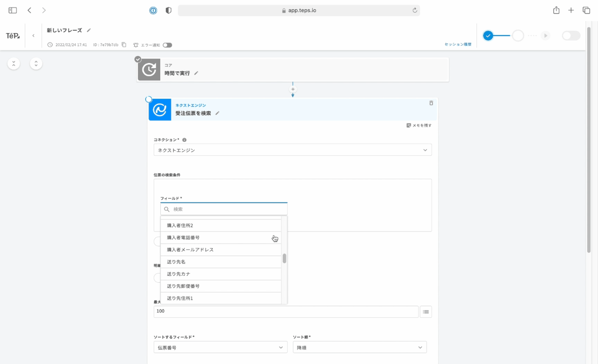Image resolution: width=598 pixels, height=364 pixels.
Task: Click the expand all steps icon
Action: click(36, 63)
